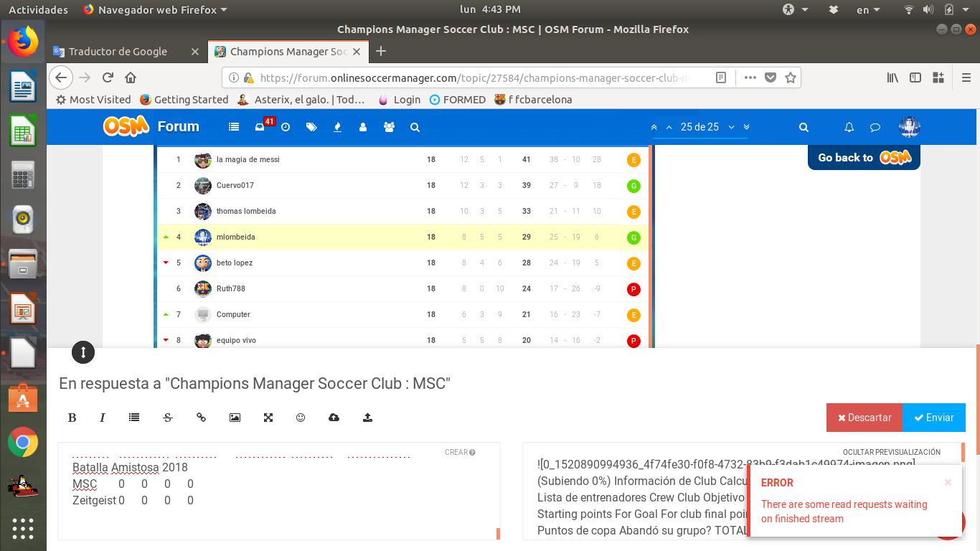The height and width of the screenshot is (551, 980).
Task: Go back to previous page in Firefox
Action: coord(60,77)
